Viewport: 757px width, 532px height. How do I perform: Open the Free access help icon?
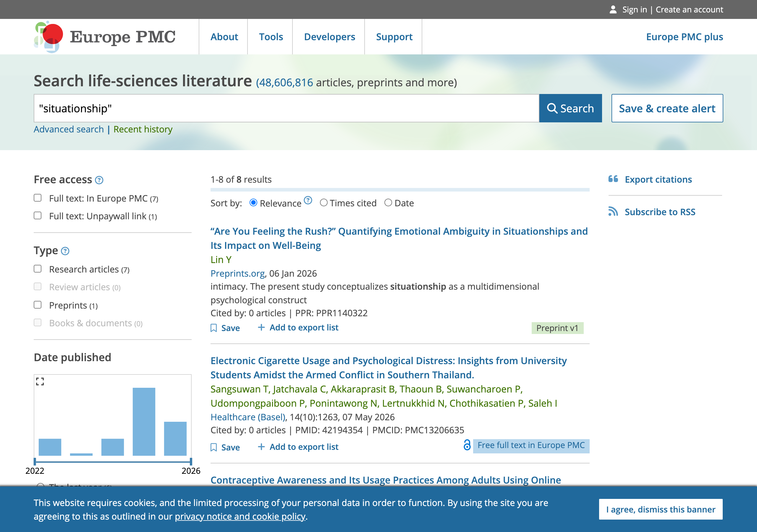coord(99,180)
